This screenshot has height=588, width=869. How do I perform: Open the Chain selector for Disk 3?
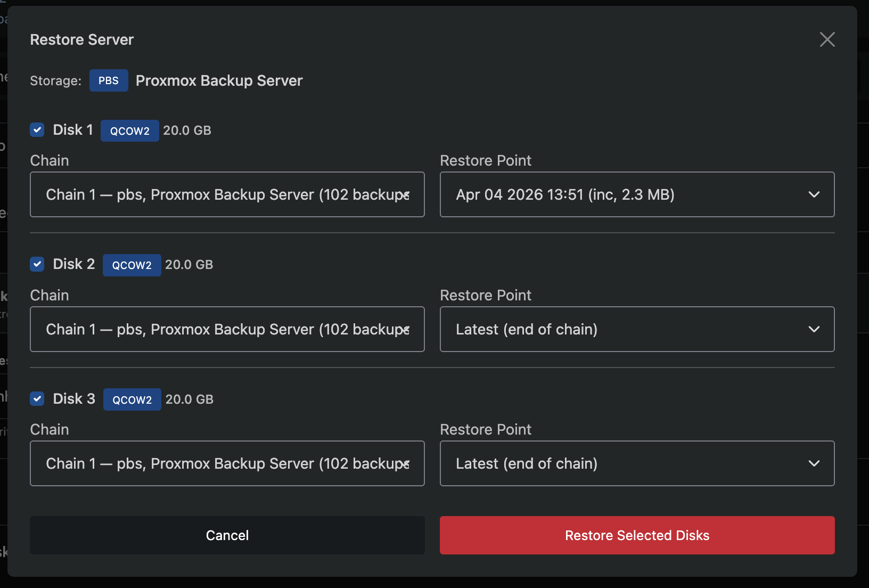pyautogui.click(x=227, y=463)
